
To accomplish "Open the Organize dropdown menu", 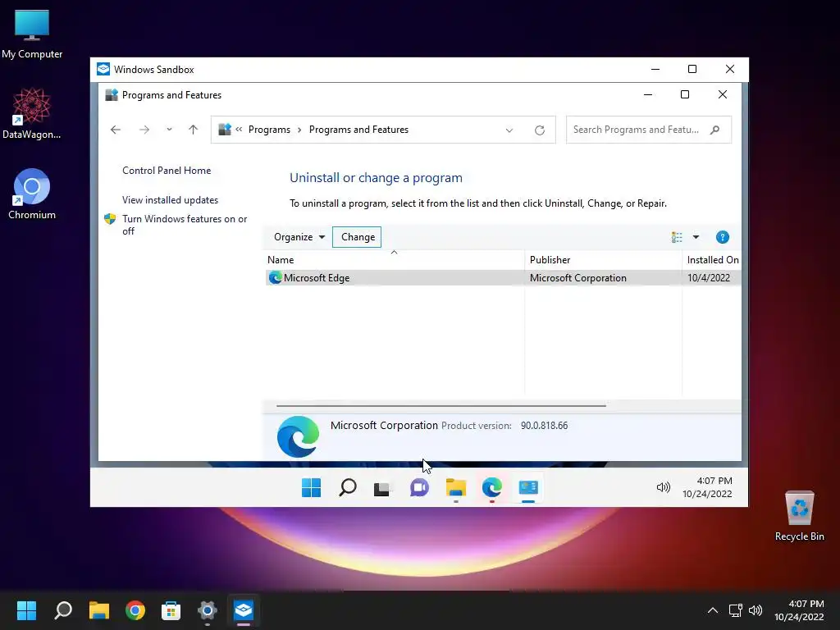I will pyautogui.click(x=299, y=237).
